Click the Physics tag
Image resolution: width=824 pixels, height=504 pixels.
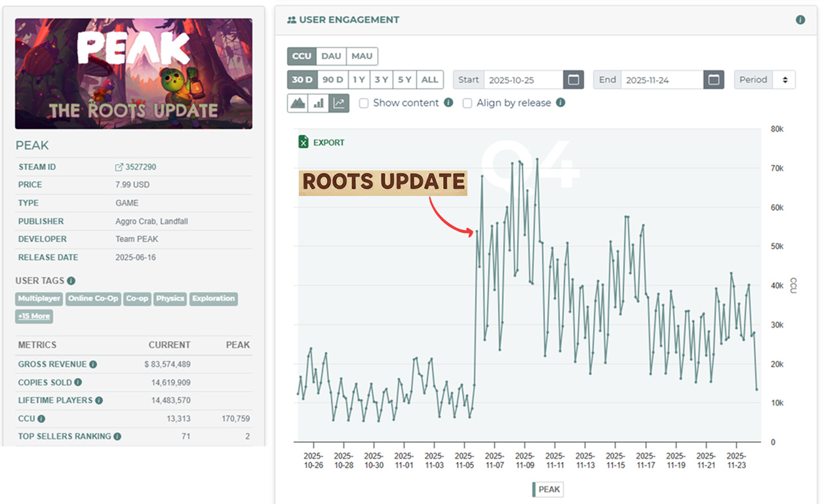170,299
